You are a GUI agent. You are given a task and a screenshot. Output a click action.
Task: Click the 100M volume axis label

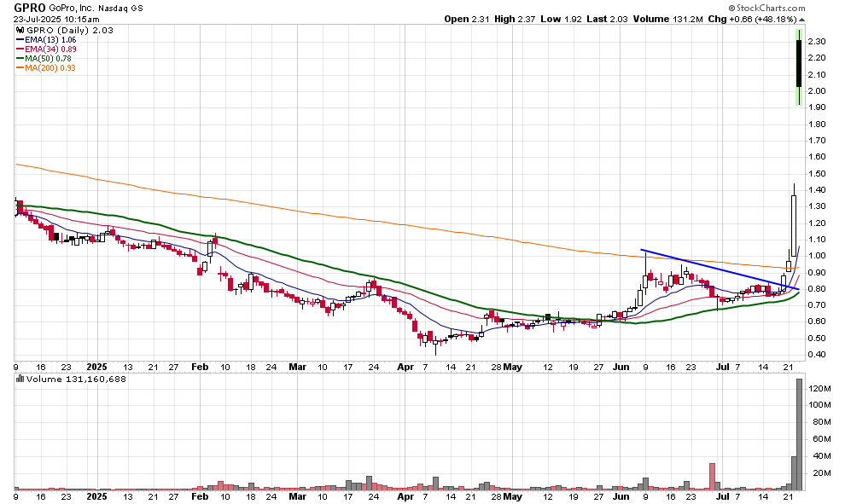(x=819, y=405)
